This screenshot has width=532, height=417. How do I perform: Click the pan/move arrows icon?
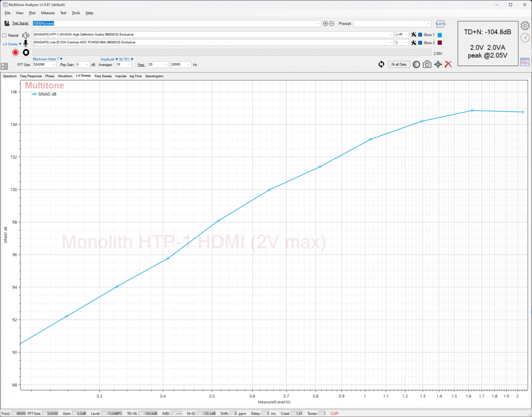(438, 64)
